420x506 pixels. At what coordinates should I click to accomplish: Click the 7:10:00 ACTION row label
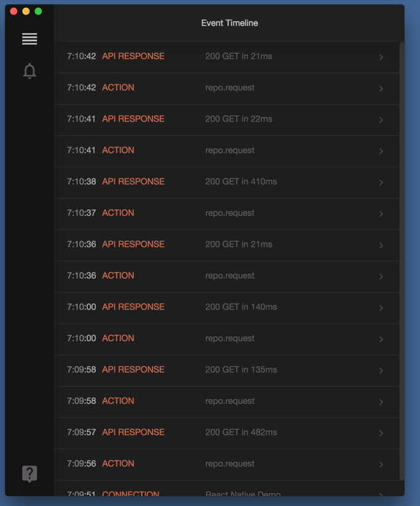118,338
